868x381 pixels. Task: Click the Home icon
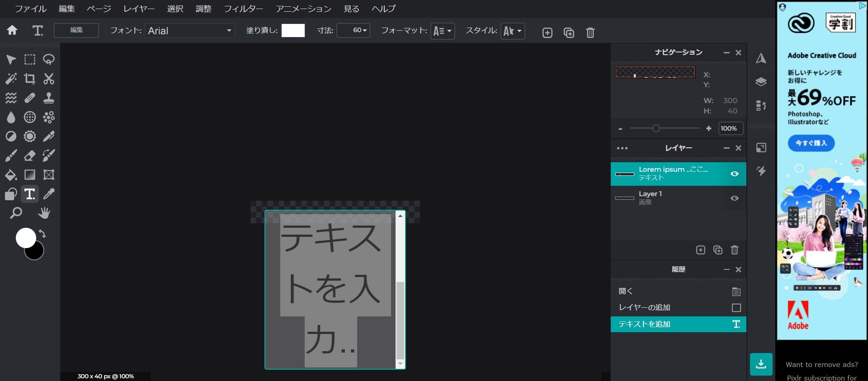tap(12, 30)
